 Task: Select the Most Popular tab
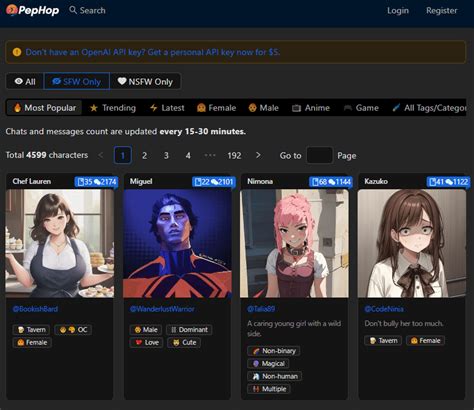click(x=44, y=108)
